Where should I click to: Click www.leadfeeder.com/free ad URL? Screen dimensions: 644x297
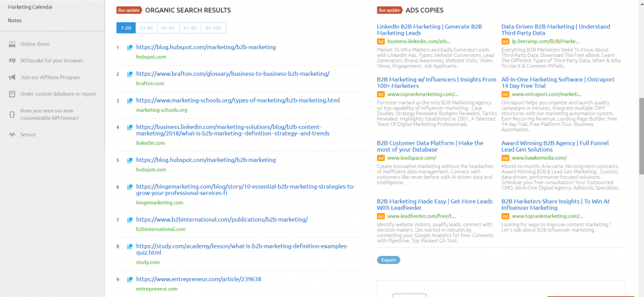(x=421, y=216)
